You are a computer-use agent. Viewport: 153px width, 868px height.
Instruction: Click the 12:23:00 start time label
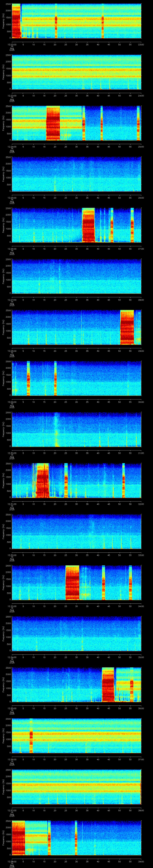[x=12, y=96]
